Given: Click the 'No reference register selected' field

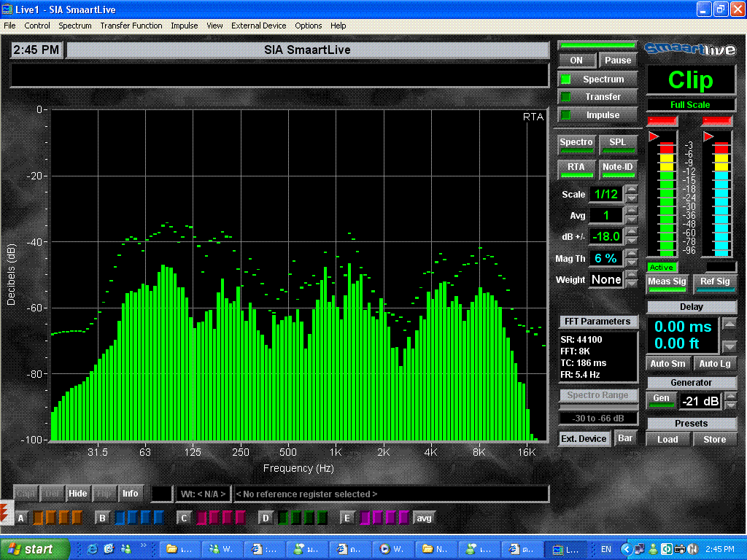Looking at the screenshot, I should 391,494.
